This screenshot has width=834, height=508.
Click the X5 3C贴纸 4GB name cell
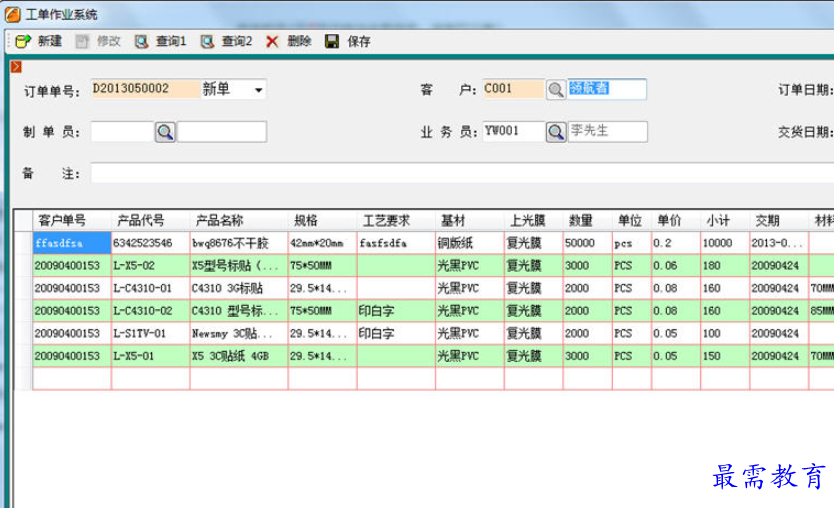[239, 356]
